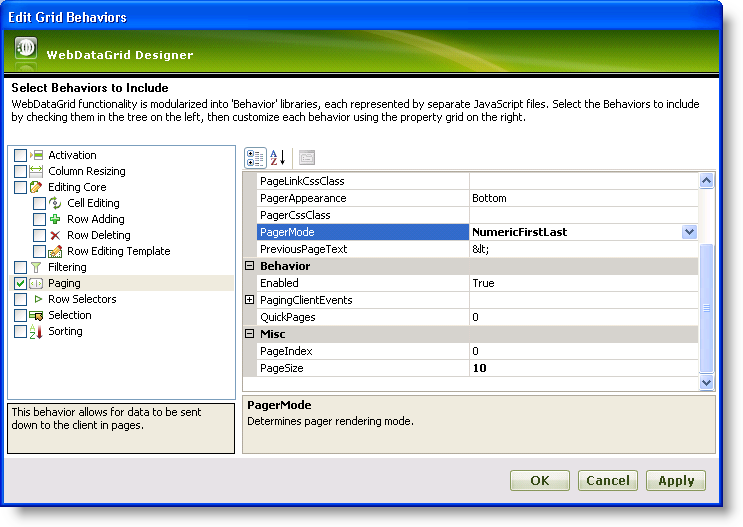The width and height of the screenshot is (743, 527).
Task: Switch property grid to Categorized view
Action: 255,157
